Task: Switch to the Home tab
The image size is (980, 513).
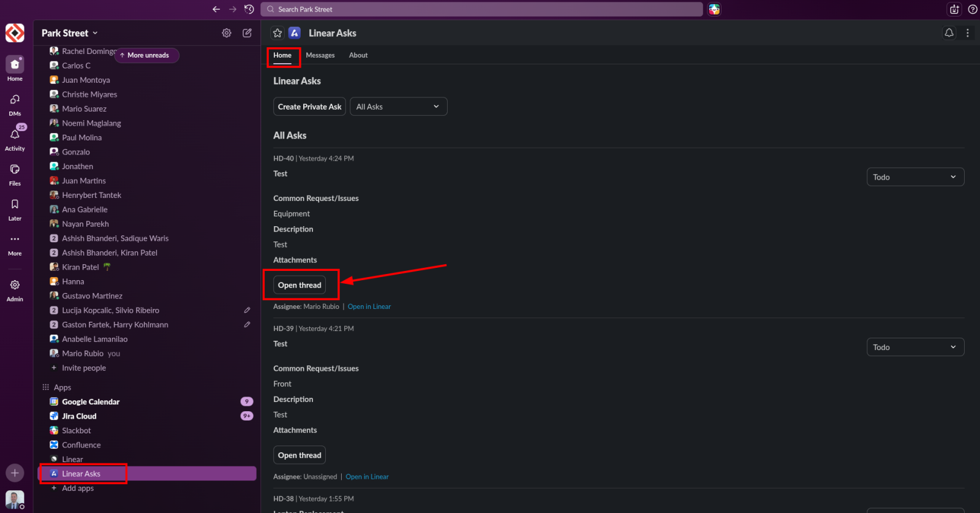Action: click(x=282, y=55)
